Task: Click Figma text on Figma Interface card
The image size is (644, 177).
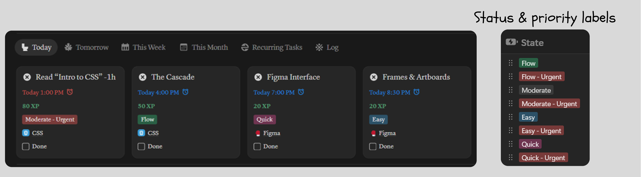Action: [x=272, y=133]
